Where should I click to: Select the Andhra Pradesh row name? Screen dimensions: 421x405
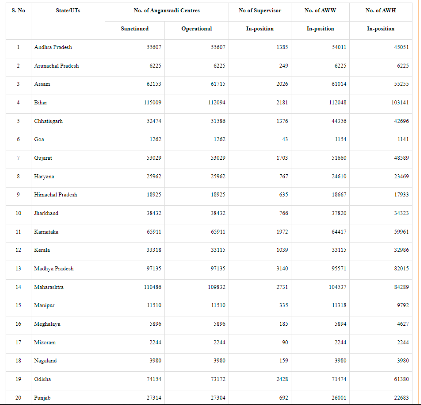click(53, 47)
